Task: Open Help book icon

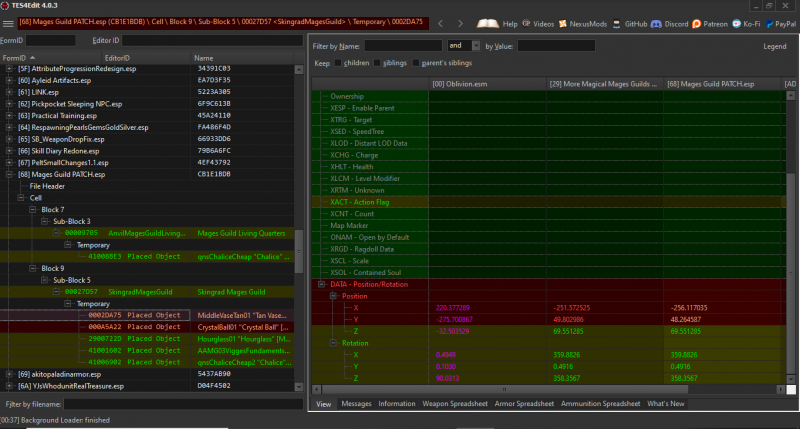Action: coord(488,23)
